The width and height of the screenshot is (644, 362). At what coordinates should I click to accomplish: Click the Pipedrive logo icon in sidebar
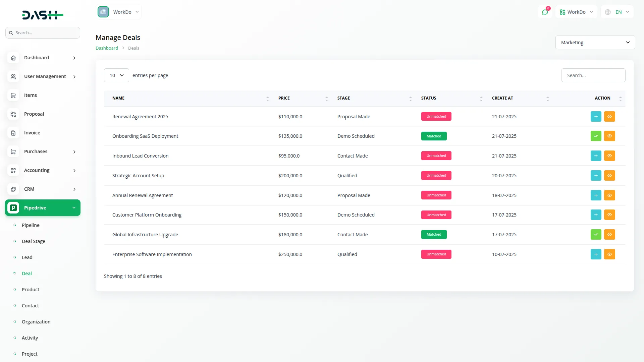click(x=13, y=207)
